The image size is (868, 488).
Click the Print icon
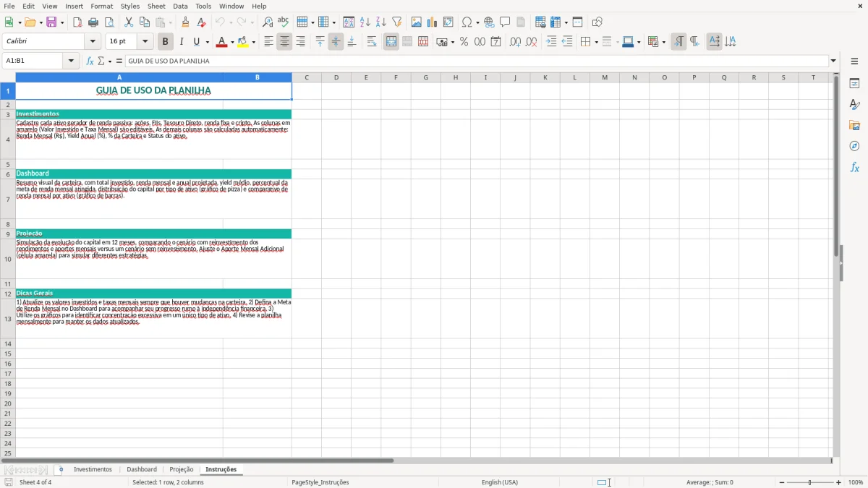pos(93,22)
